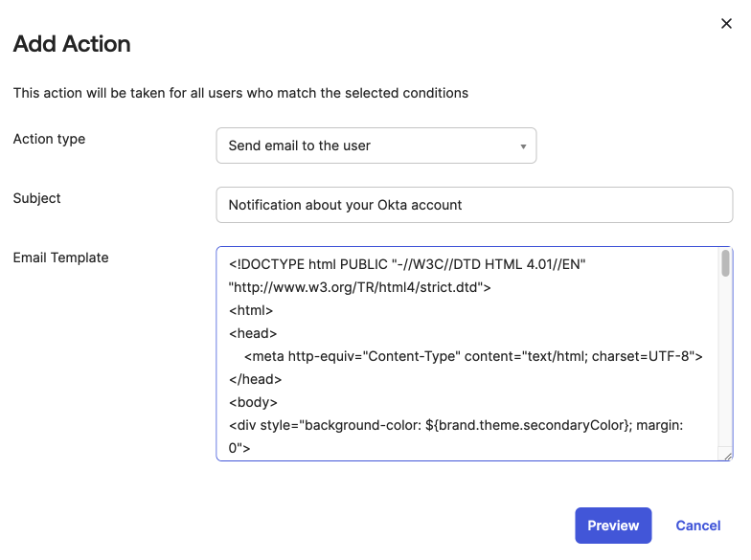751x560 pixels.
Task: Cancel adding the action
Action: pos(697,526)
